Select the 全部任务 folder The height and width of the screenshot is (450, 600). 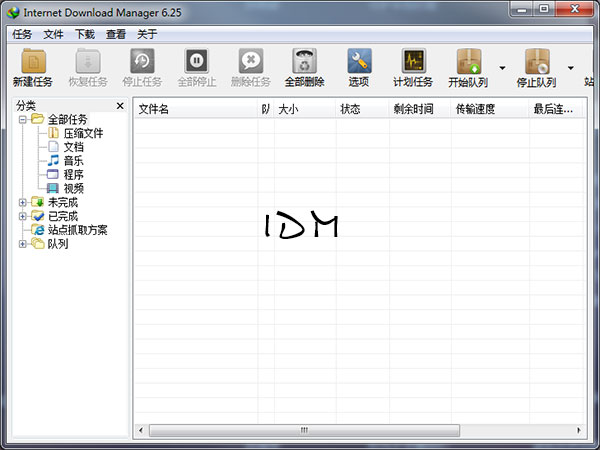point(67,119)
